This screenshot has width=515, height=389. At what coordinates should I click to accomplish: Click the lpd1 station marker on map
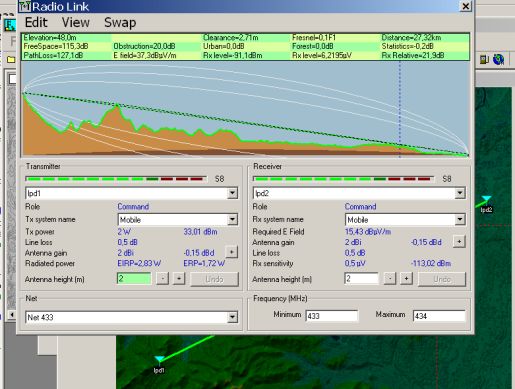point(159,359)
